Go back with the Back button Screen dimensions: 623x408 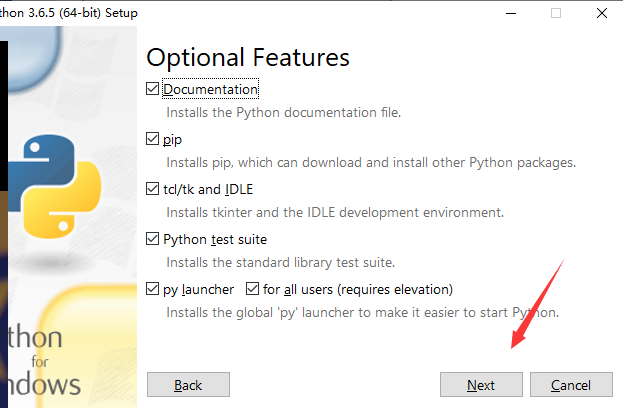188,385
